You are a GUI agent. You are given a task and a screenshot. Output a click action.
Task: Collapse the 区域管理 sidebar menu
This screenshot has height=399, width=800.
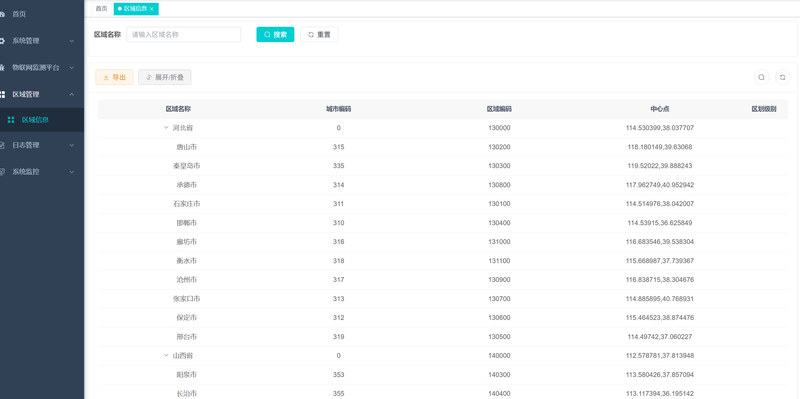42,94
